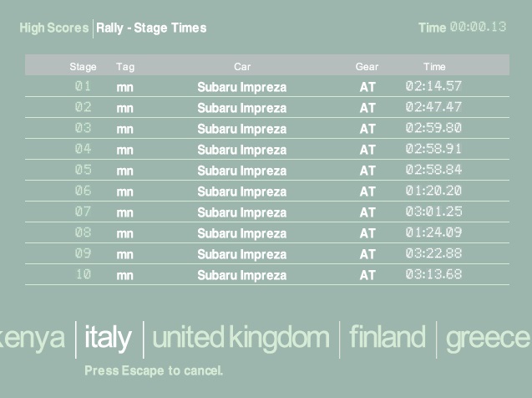Click the Car column header

242,67
